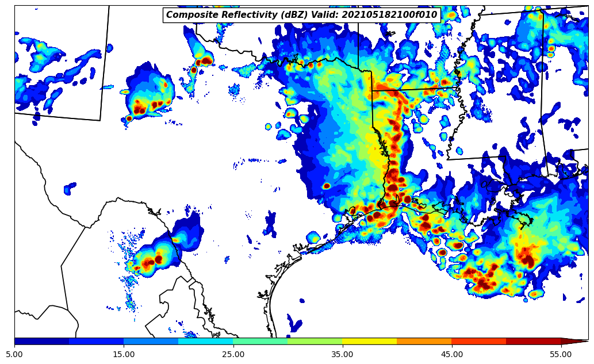Image resolution: width=594 pixels, height=364 pixels.
Task: Click the Composite Reflectivity title text
Action: coord(301,15)
